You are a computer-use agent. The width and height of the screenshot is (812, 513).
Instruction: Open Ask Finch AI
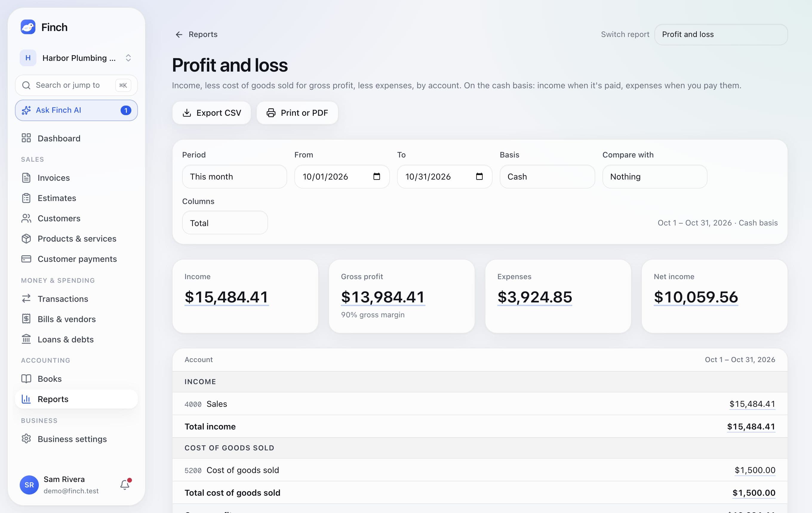pyautogui.click(x=76, y=110)
